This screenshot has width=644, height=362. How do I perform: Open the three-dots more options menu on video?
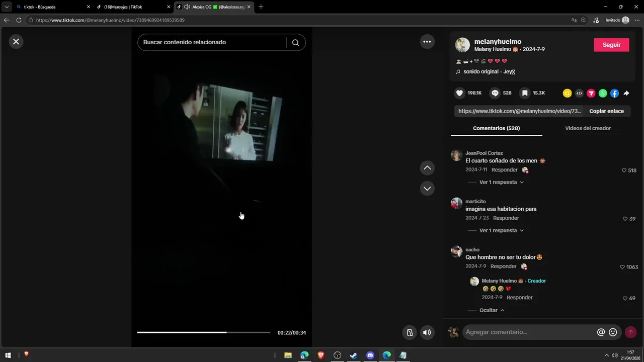point(427,42)
